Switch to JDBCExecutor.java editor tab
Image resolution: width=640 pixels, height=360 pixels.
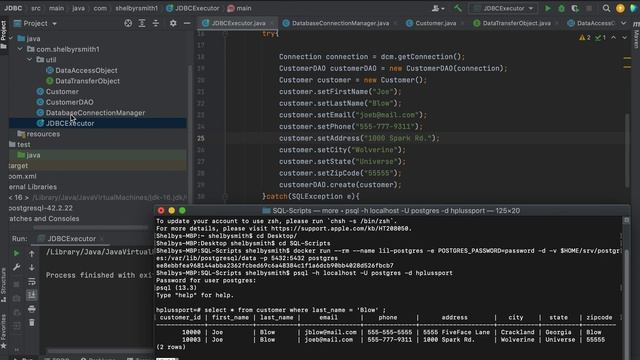pos(238,23)
